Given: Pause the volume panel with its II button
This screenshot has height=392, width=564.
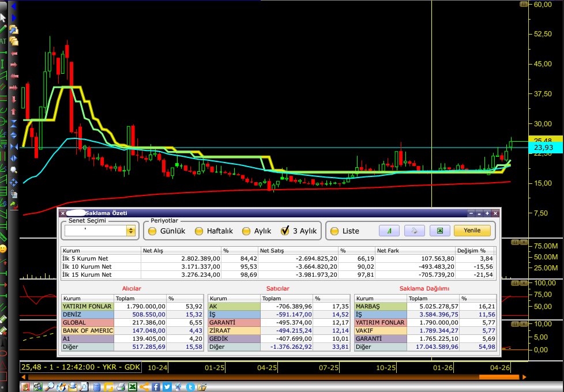Looking at the screenshot, I should 515,242.
